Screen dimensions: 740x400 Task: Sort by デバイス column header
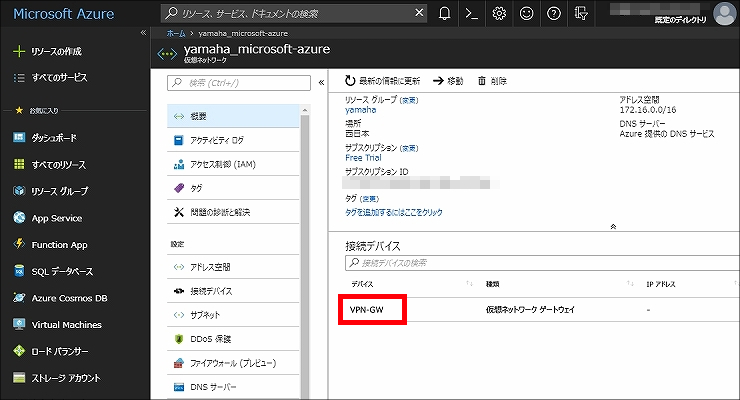pos(362,284)
